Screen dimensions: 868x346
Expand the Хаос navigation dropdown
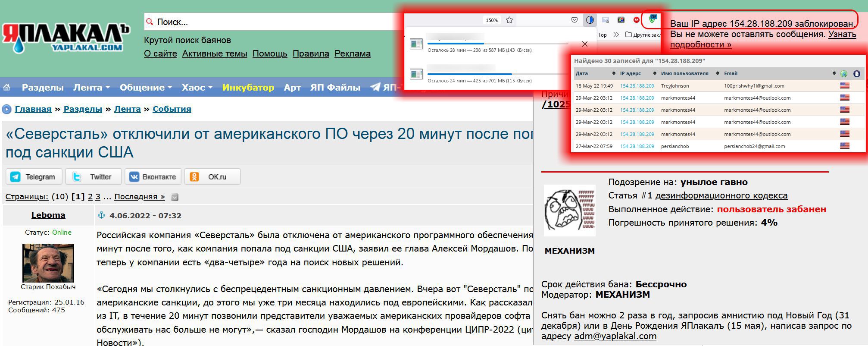coord(197,88)
